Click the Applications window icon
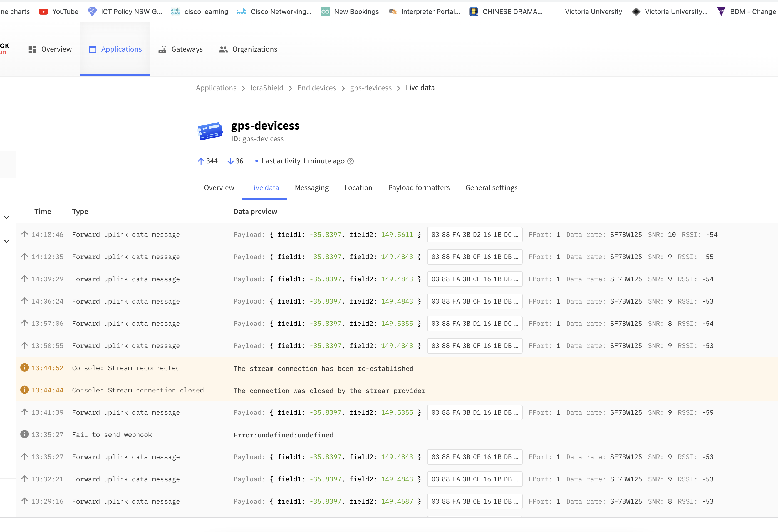778x532 pixels. tap(92, 49)
